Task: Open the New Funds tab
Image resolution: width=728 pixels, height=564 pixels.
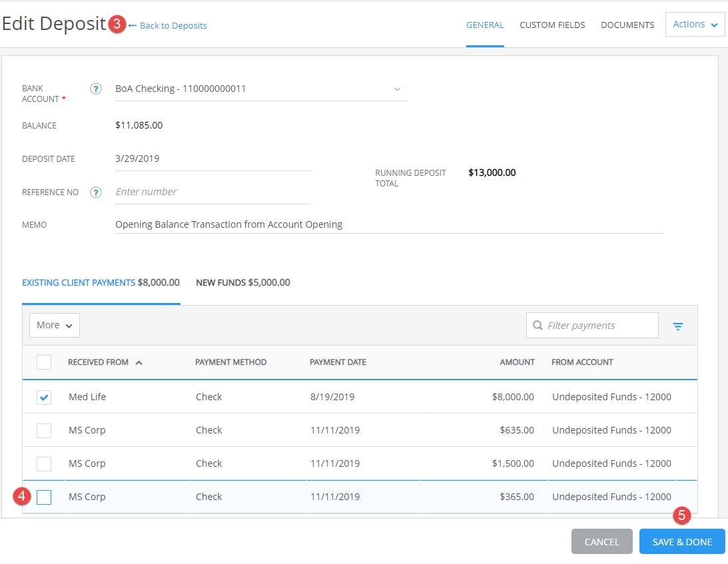Action: point(243,283)
